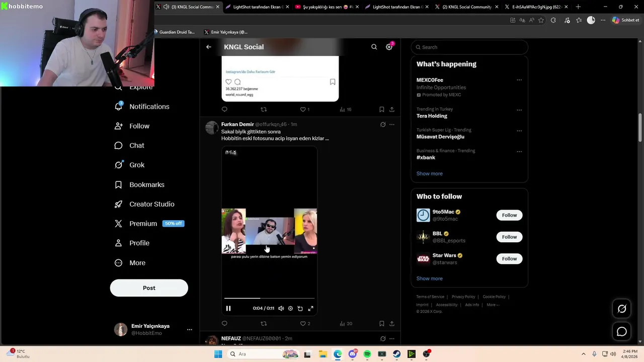Mute the video volume
This screenshot has width=644, height=362.
[281, 308]
